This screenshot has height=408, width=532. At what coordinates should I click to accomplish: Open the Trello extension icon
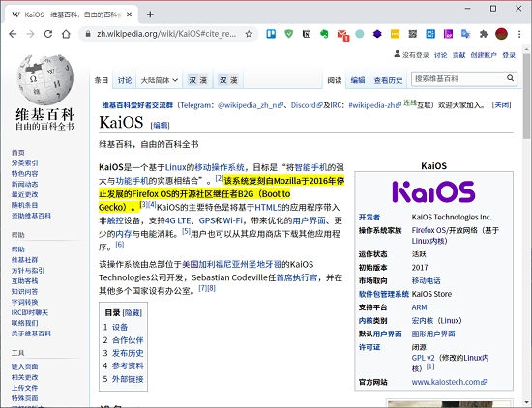point(271,34)
